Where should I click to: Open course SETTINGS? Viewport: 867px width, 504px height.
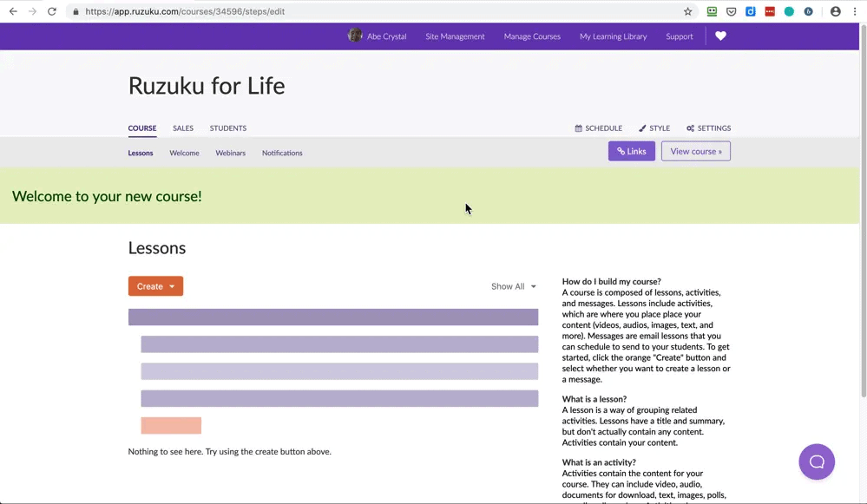[x=708, y=128]
